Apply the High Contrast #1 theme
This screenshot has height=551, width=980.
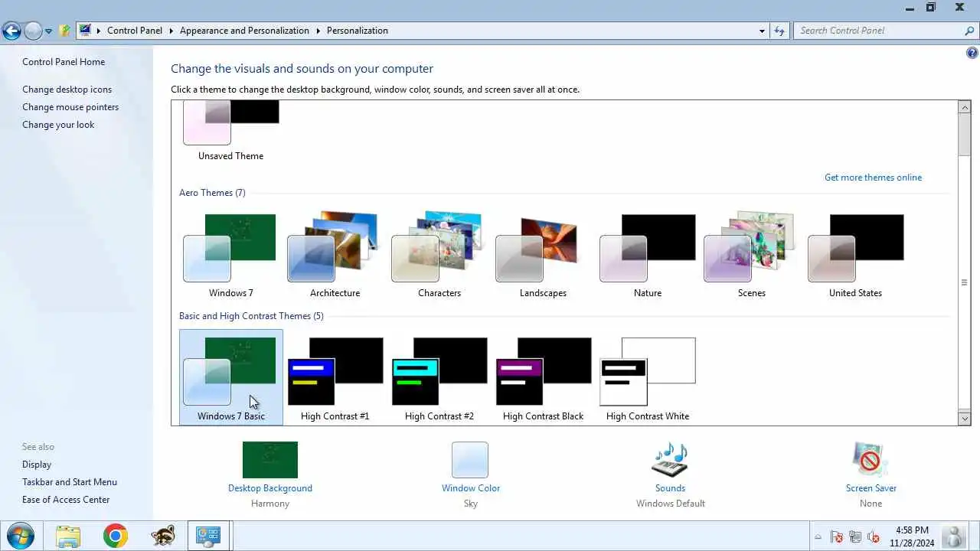point(335,377)
